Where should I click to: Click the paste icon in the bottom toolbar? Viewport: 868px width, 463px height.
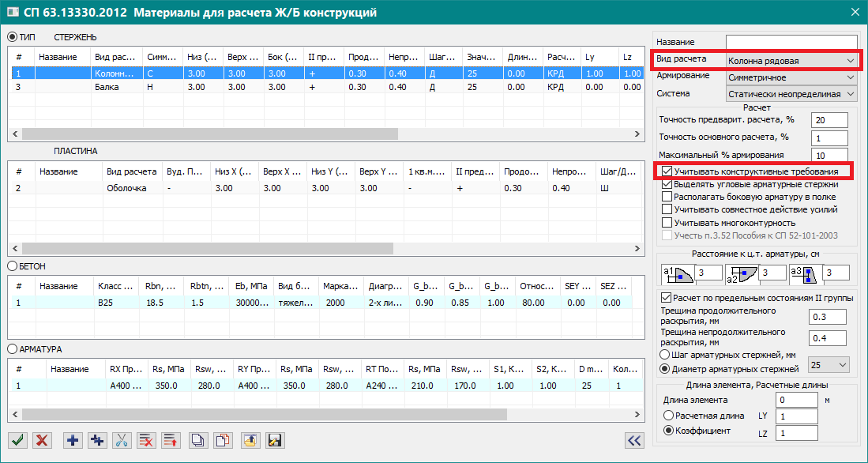click(x=223, y=440)
